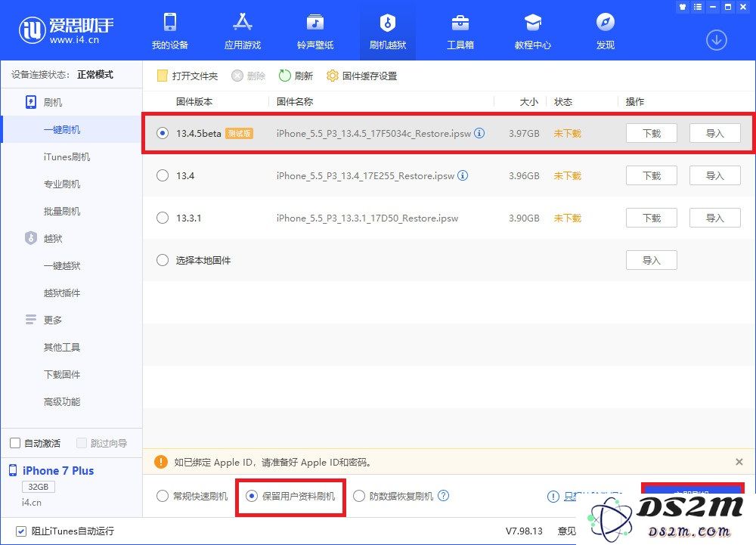Click the 大小 column header
The width and height of the screenshot is (756, 545).
pos(529,102)
